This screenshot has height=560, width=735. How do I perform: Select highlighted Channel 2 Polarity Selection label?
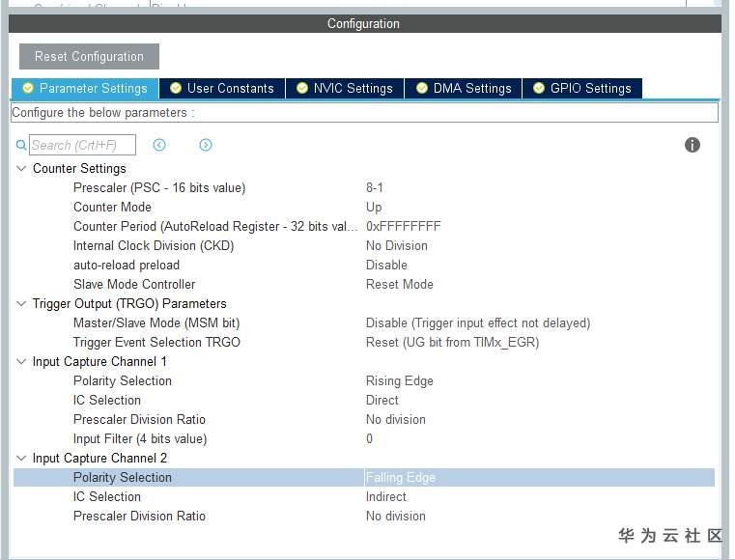coord(123,478)
